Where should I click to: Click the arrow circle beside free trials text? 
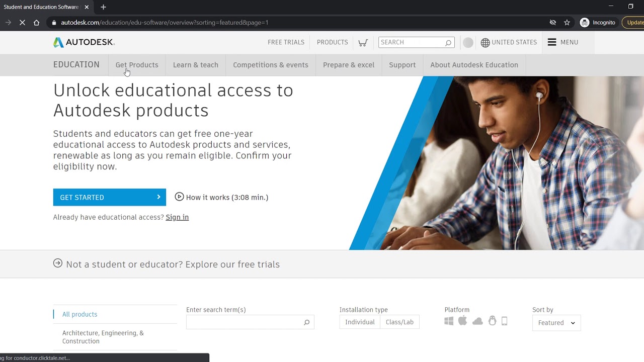pyautogui.click(x=58, y=263)
